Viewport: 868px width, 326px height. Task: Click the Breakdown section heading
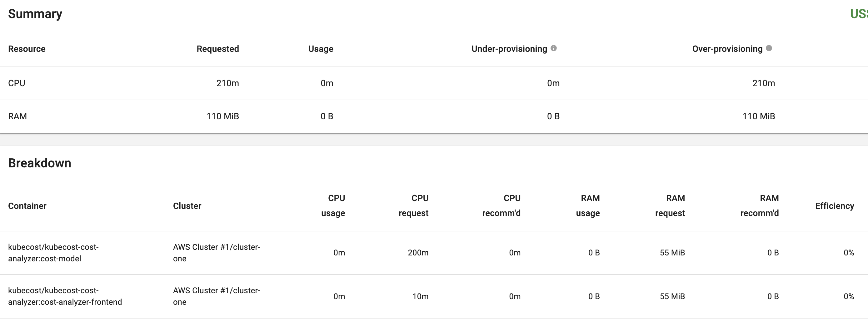pyautogui.click(x=40, y=163)
